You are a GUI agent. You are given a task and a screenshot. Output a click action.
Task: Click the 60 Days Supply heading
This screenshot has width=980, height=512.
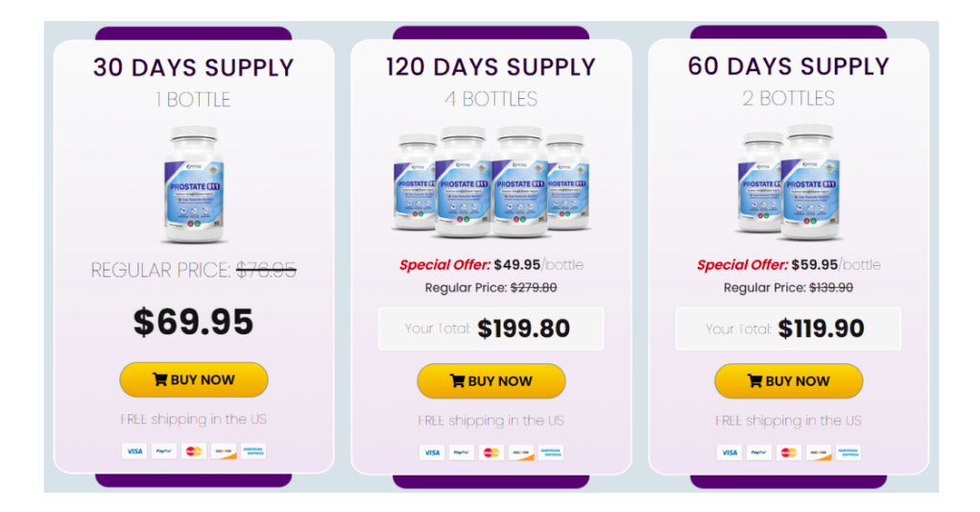pyautogui.click(x=789, y=67)
